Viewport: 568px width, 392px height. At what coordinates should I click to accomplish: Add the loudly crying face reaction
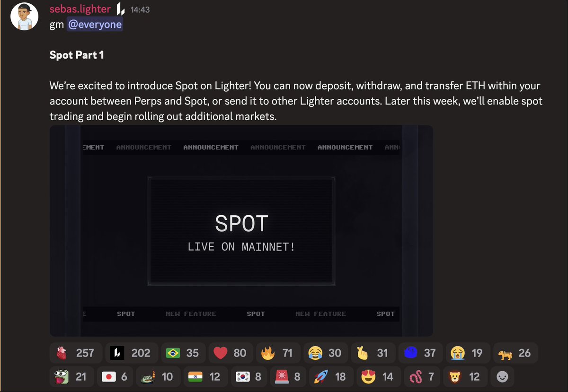click(467, 353)
